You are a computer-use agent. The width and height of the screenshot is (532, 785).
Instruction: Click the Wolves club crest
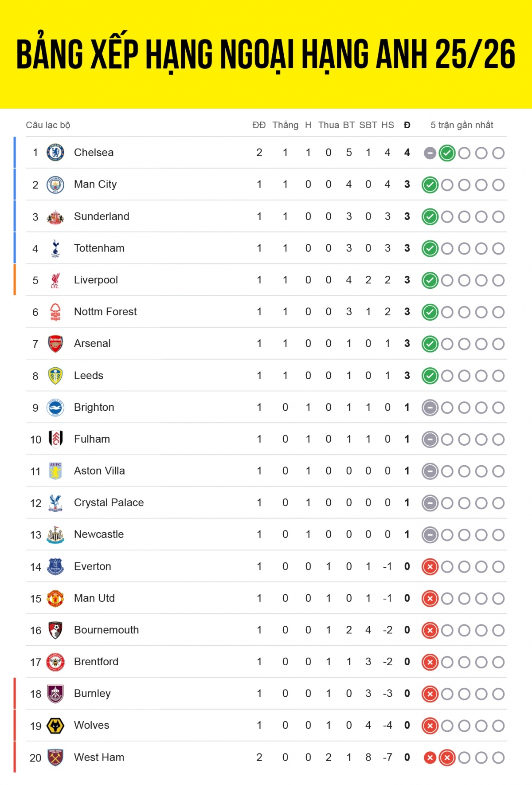coord(55,726)
